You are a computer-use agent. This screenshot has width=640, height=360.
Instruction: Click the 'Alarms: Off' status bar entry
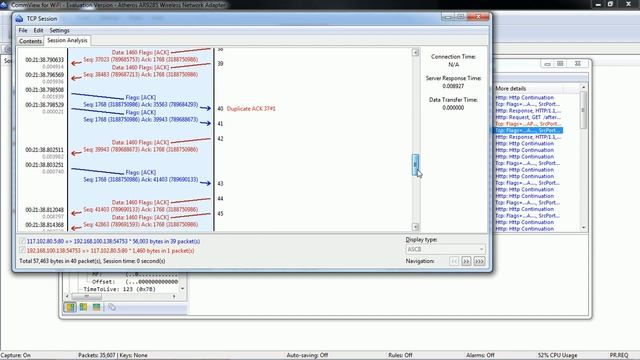[x=480, y=355]
